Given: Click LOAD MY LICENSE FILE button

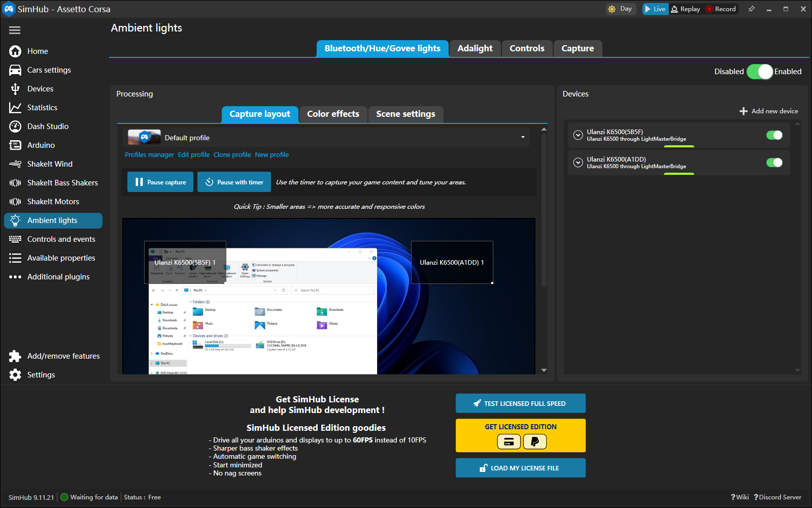Looking at the screenshot, I should [521, 468].
